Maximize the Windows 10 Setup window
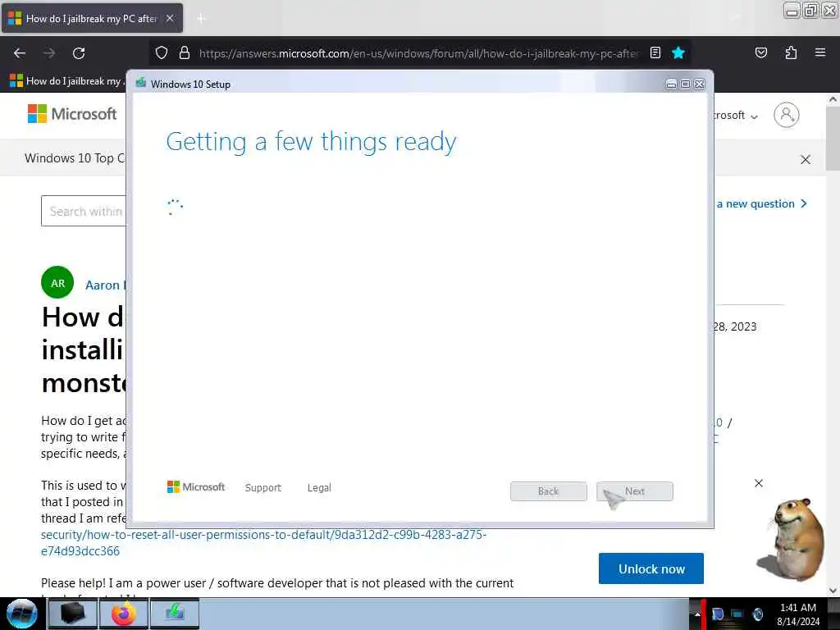 pos(685,84)
